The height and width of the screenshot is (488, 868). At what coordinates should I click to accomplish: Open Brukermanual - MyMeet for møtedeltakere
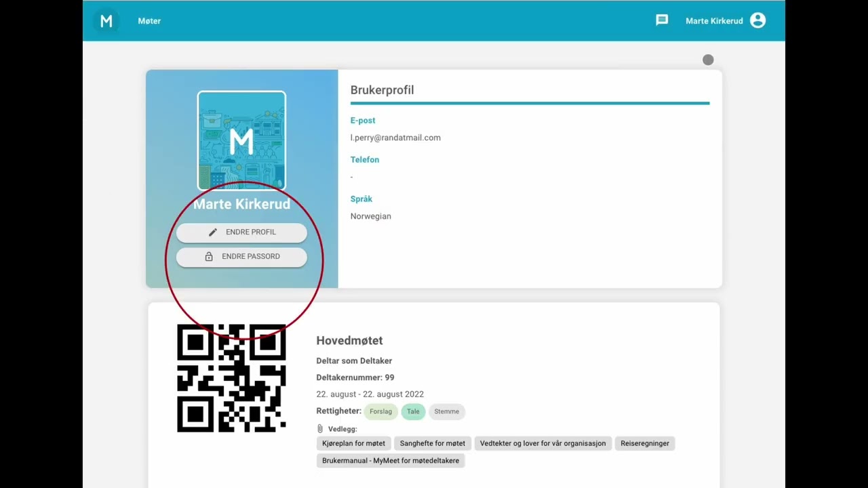point(391,461)
